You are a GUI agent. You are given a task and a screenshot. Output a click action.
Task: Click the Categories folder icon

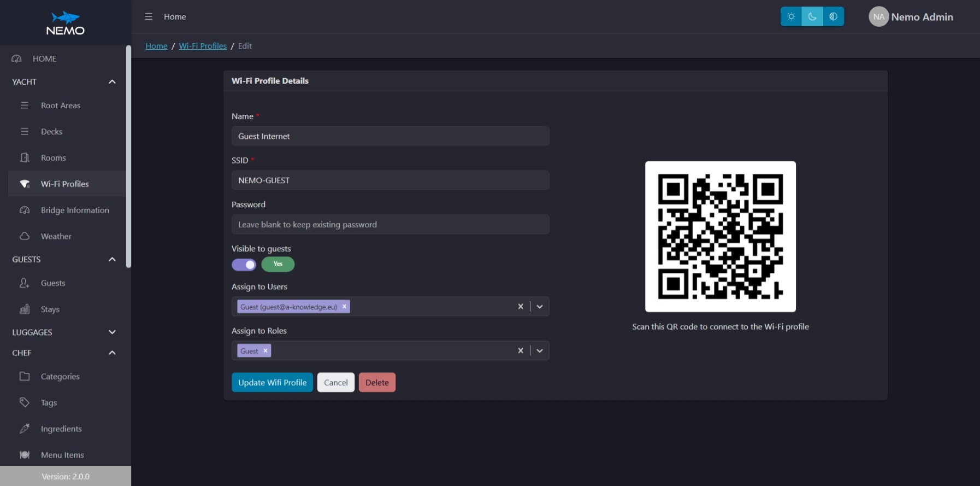[x=25, y=376]
